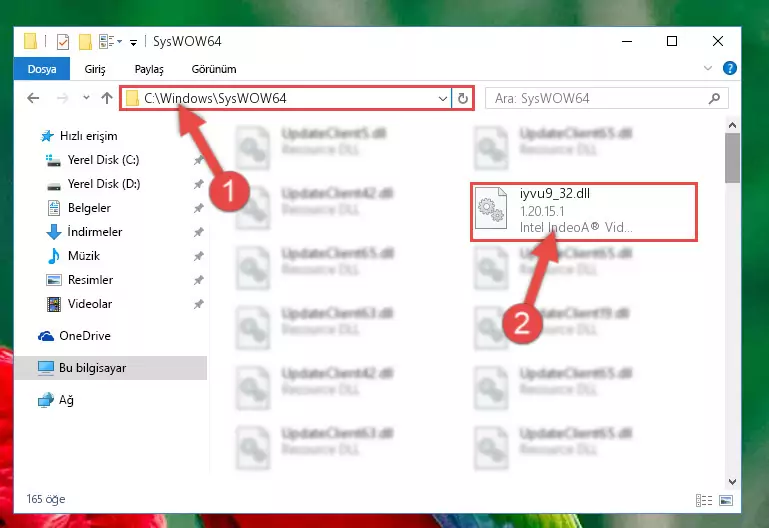This screenshot has height=528, width=769.
Task: Click the pin icon beside Yerel Disk (D:)
Action: [198, 184]
